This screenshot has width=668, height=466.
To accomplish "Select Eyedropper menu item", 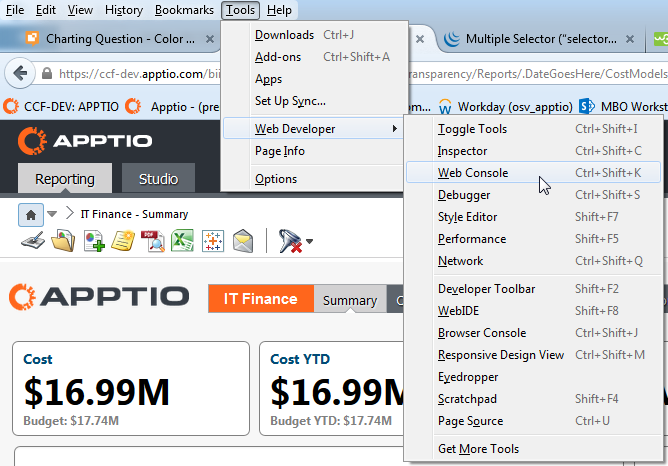I will (533, 377).
